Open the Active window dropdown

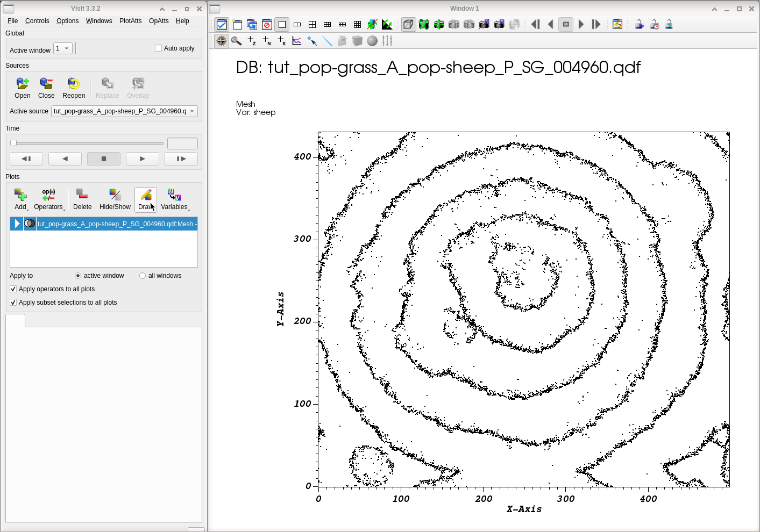63,48
